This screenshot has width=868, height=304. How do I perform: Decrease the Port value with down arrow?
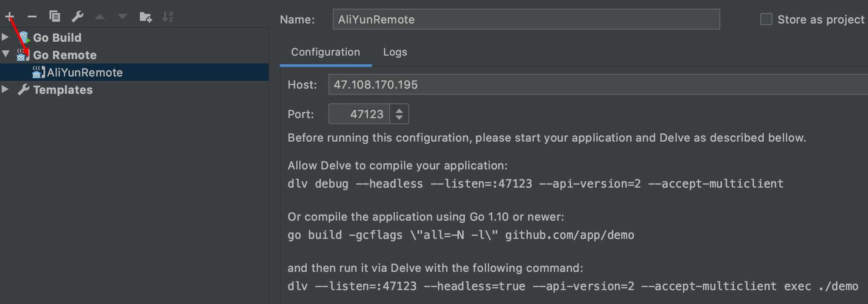pos(399,118)
